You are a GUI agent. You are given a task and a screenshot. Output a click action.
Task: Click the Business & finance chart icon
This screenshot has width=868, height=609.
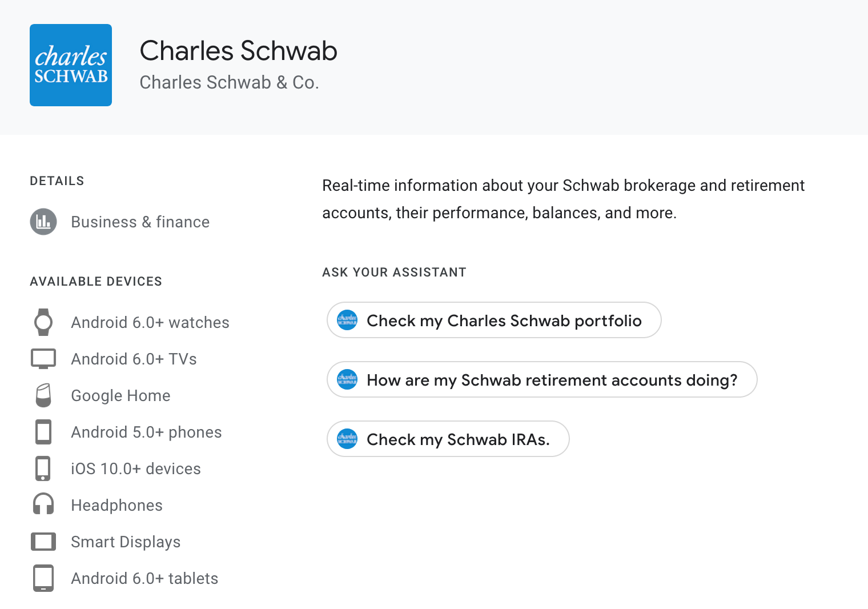click(x=43, y=222)
